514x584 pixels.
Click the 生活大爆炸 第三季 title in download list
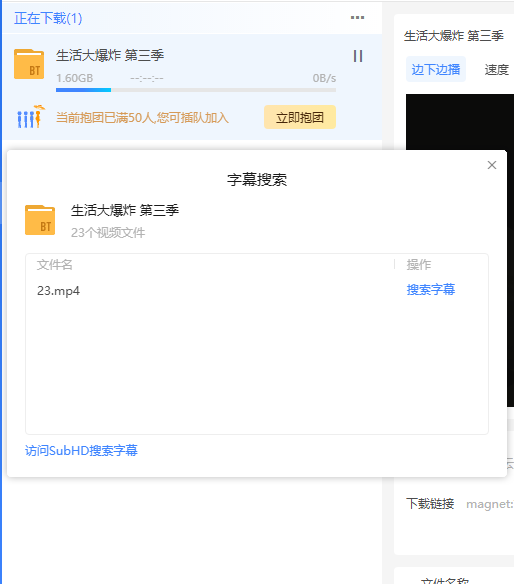(x=110, y=55)
